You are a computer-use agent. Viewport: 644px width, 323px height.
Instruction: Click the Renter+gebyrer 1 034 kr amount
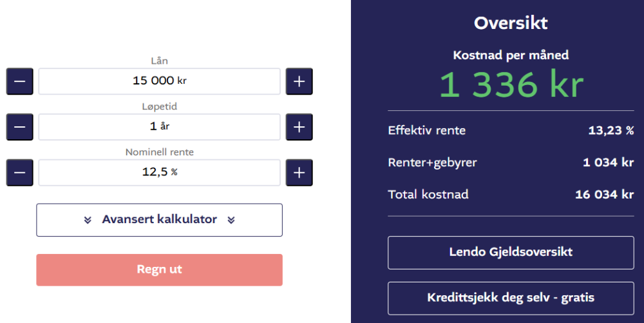coord(609,162)
